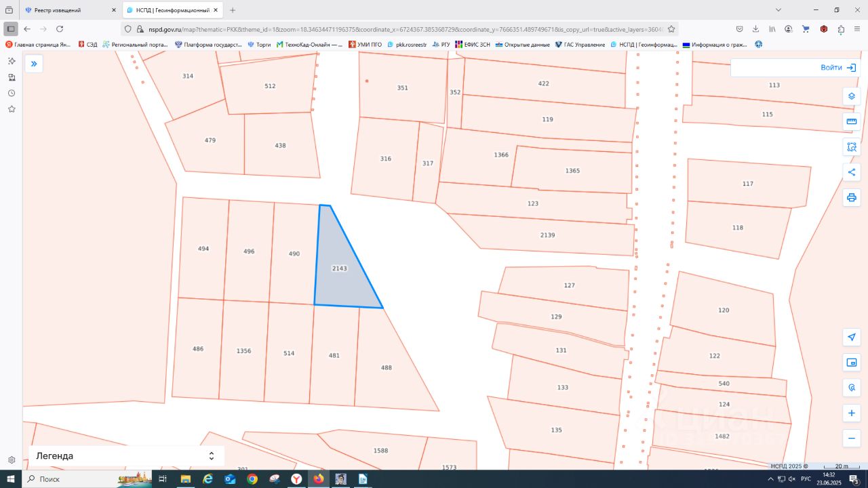Click parcel label 1366
Screen dimensions: 868x488
(x=501, y=155)
